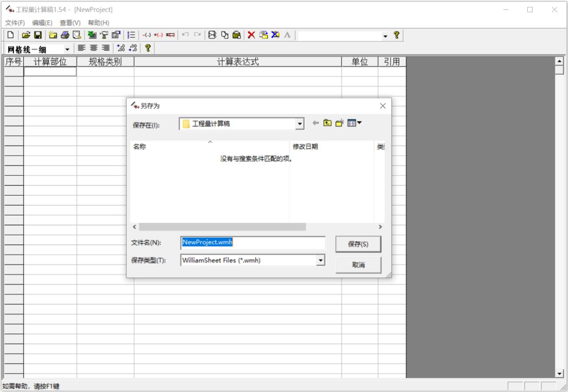Screen dimensions: 568x392
Task: Open the 文件(F) menu
Action: 15,23
